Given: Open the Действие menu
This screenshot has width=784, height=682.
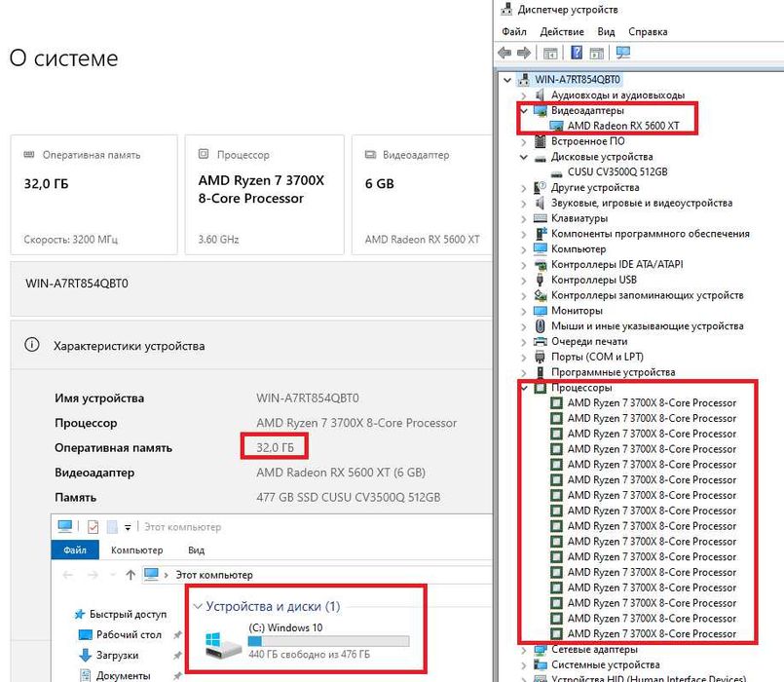Looking at the screenshot, I should pyautogui.click(x=562, y=31).
